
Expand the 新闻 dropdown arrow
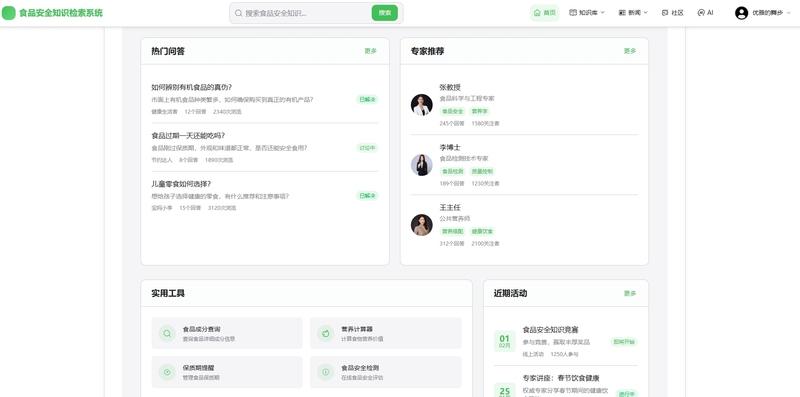pos(645,13)
